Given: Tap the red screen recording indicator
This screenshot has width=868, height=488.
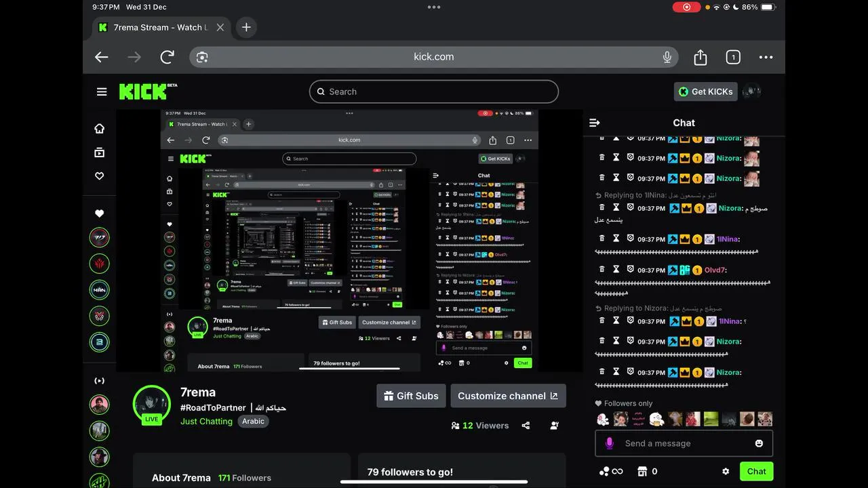Looking at the screenshot, I should coord(687,7).
